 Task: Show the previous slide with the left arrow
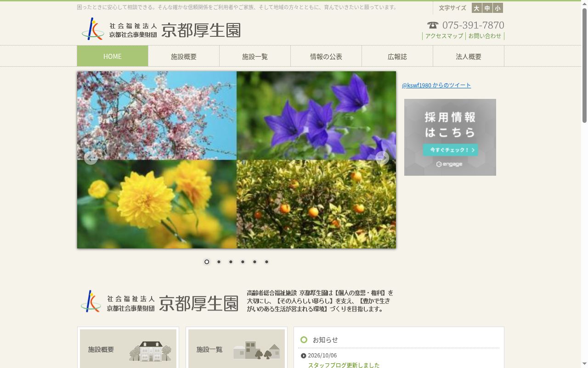coord(90,158)
